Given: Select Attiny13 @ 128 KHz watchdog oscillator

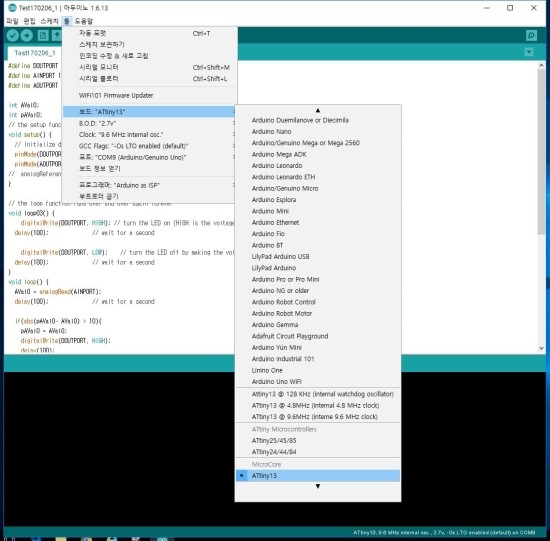Looking at the screenshot, I should [x=318, y=394].
